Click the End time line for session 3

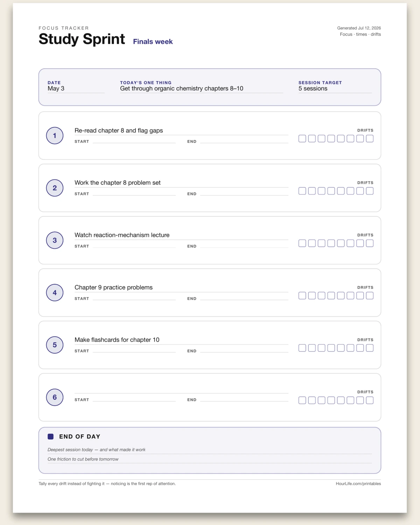coord(244,246)
